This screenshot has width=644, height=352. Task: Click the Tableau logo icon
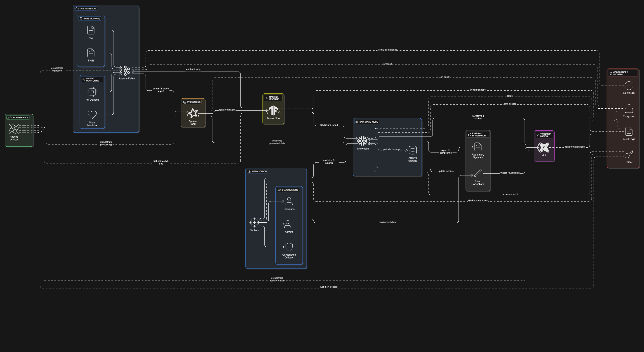click(x=254, y=222)
